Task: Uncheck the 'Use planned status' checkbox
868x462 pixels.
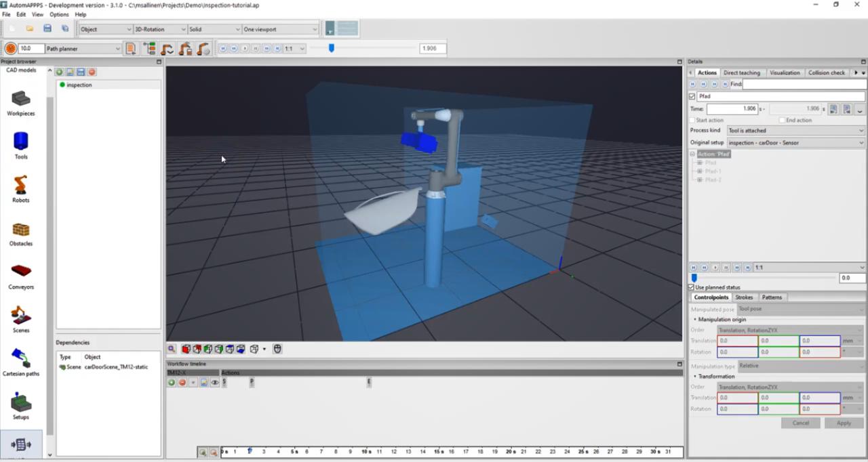Action: 692,287
